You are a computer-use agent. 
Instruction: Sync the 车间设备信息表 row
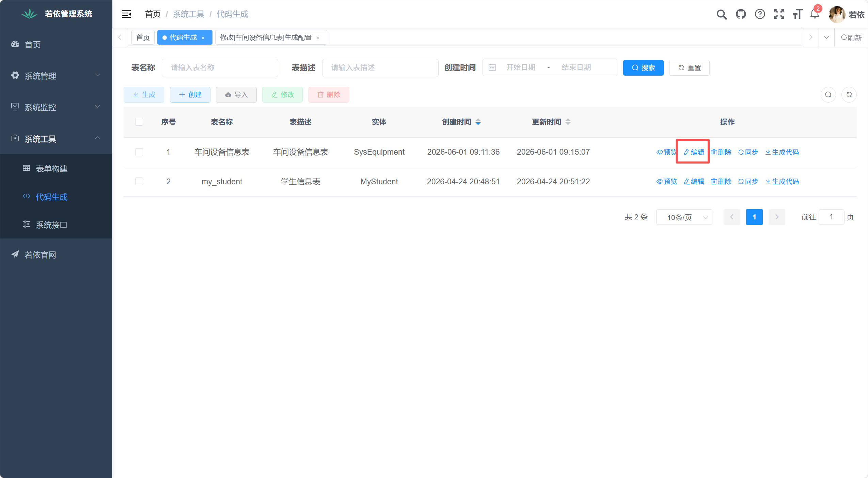tap(748, 152)
